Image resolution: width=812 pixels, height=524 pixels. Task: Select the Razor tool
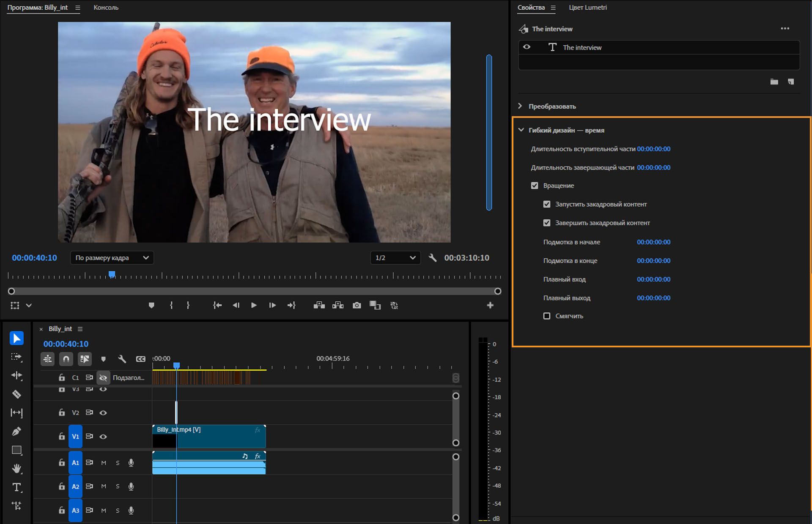click(16, 394)
